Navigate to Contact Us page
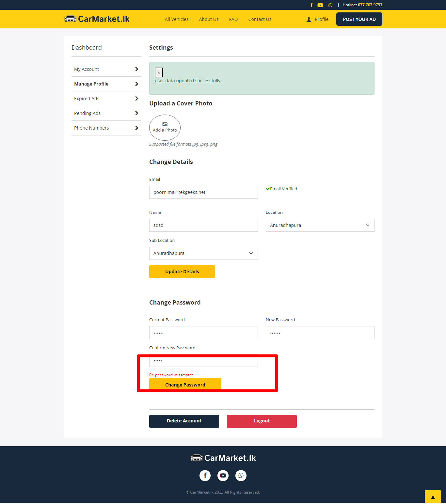Image resolution: width=446 pixels, height=504 pixels. [260, 19]
